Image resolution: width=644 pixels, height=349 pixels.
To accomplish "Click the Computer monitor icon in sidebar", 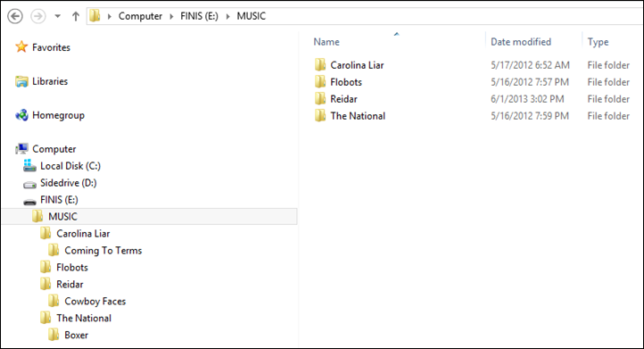I will (x=21, y=148).
